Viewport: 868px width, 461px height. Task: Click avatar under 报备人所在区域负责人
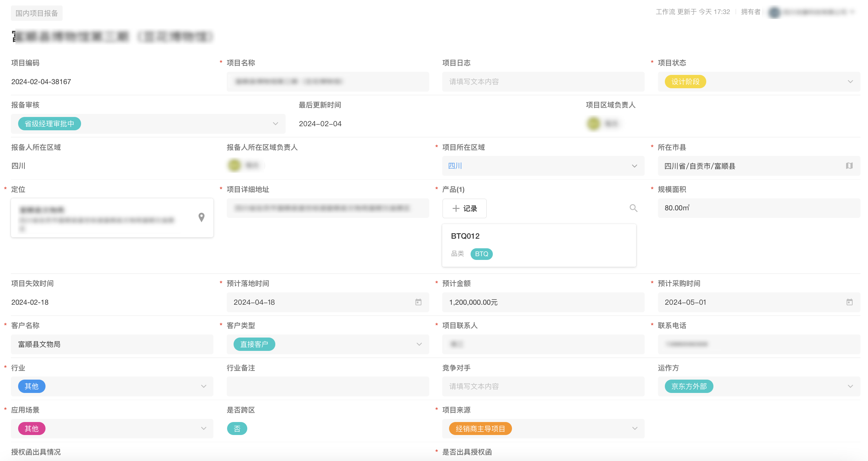pyautogui.click(x=235, y=166)
